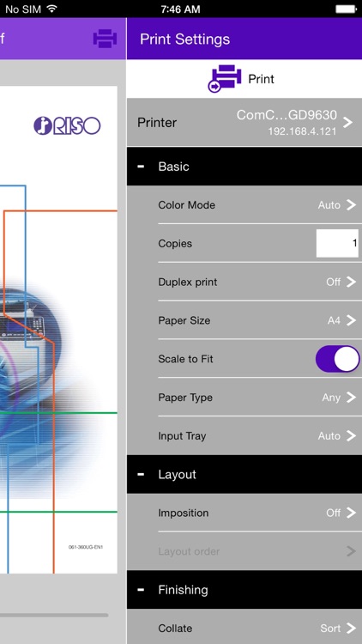Tap the Print icon with arrow
Viewport: 362px width, 644px height.
[x=224, y=78]
